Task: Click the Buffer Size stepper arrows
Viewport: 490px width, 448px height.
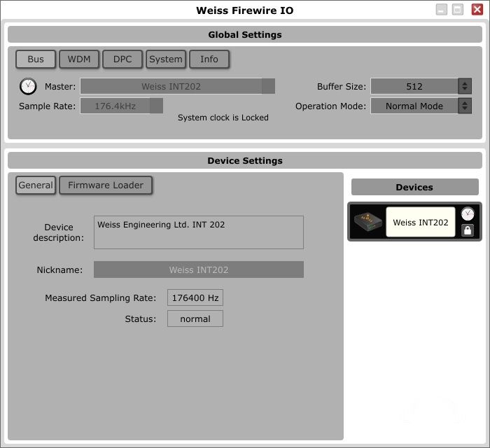Action: (x=465, y=86)
